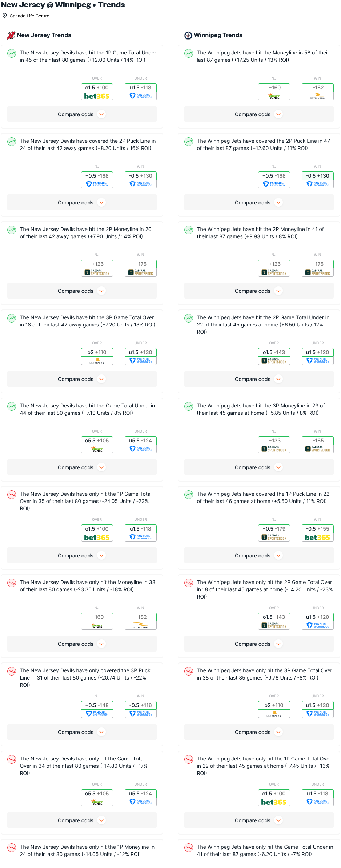Pick FanDuel -0.5 +130 in Jets 2P Puck Line trend
The height and width of the screenshot is (868, 341).
[x=318, y=180]
